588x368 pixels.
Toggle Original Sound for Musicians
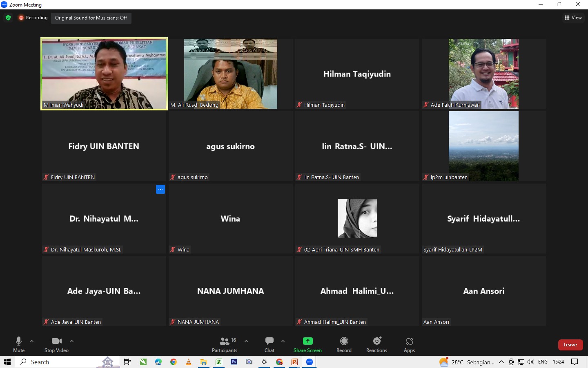91,18
